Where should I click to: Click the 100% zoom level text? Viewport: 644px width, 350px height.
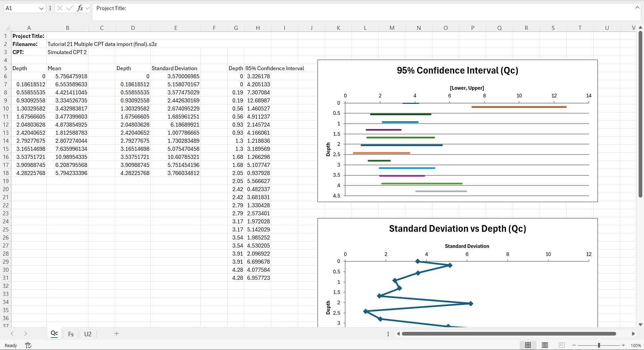tap(636, 345)
